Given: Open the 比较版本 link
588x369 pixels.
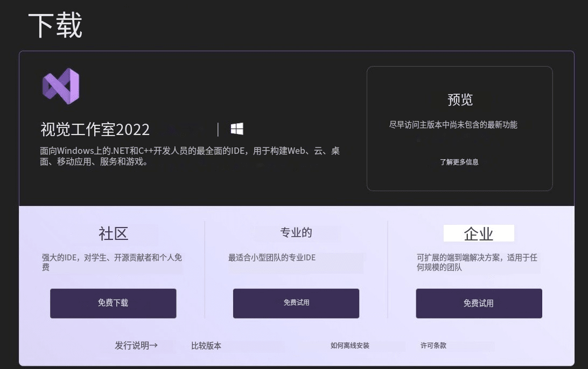Looking at the screenshot, I should (x=206, y=346).
